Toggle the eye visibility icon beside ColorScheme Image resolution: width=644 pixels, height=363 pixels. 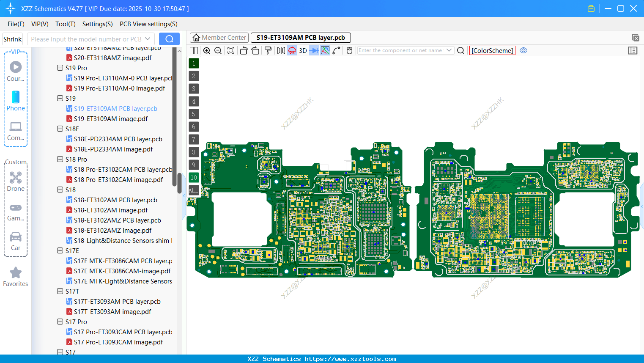click(523, 50)
